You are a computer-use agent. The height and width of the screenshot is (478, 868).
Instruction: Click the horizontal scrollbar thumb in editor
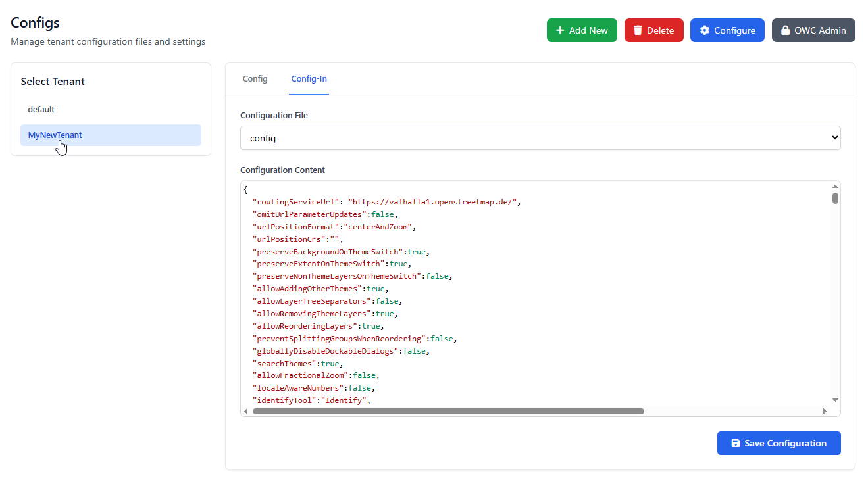tap(447, 411)
